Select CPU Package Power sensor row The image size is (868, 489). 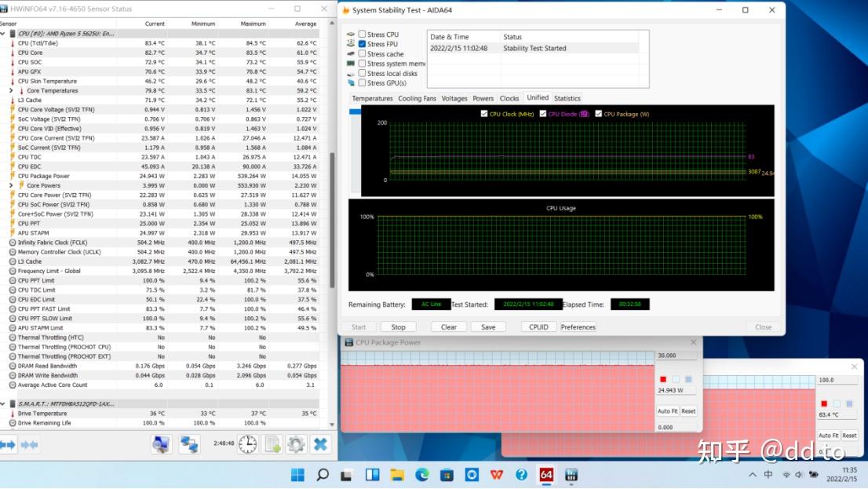point(159,176)
